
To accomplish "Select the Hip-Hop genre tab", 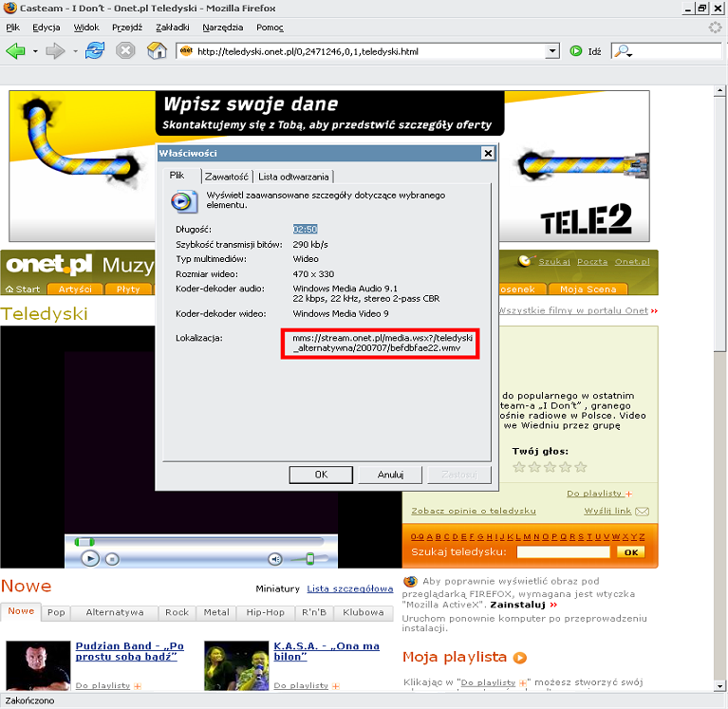I will (265, 612).
